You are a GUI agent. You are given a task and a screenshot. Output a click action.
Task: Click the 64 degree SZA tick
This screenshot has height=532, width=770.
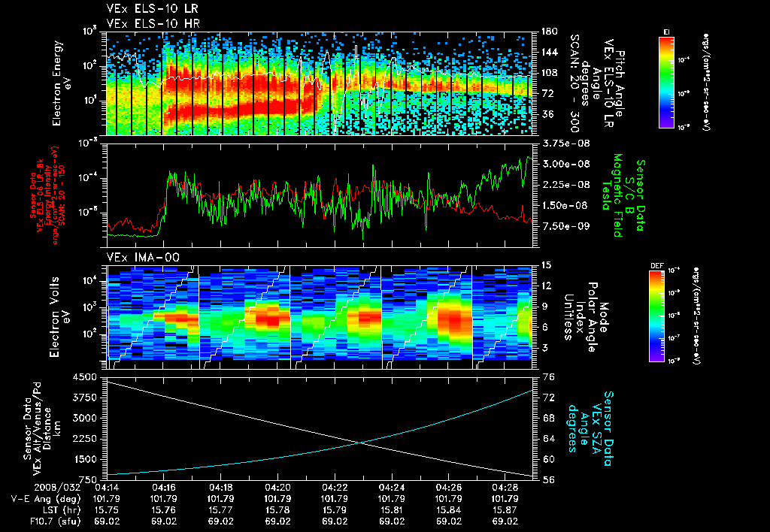pos(549,439)
